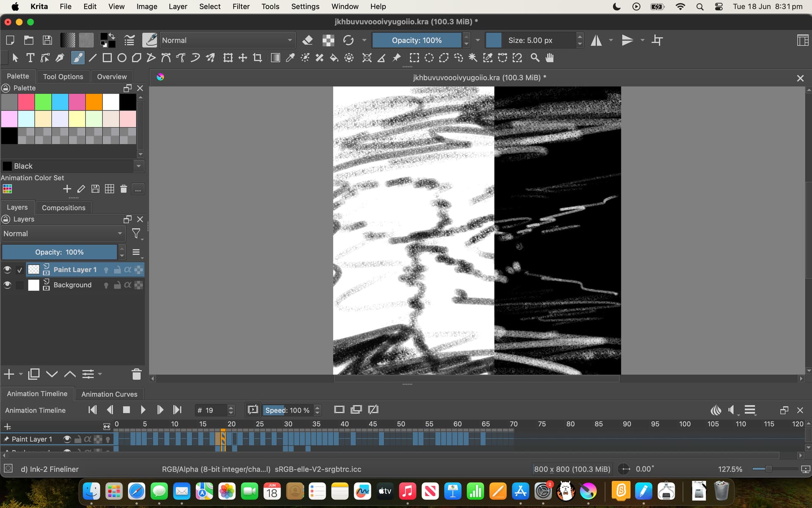Switch to the Tool Options tab
This screenshot has height=508, width=812.
point(63,77)
